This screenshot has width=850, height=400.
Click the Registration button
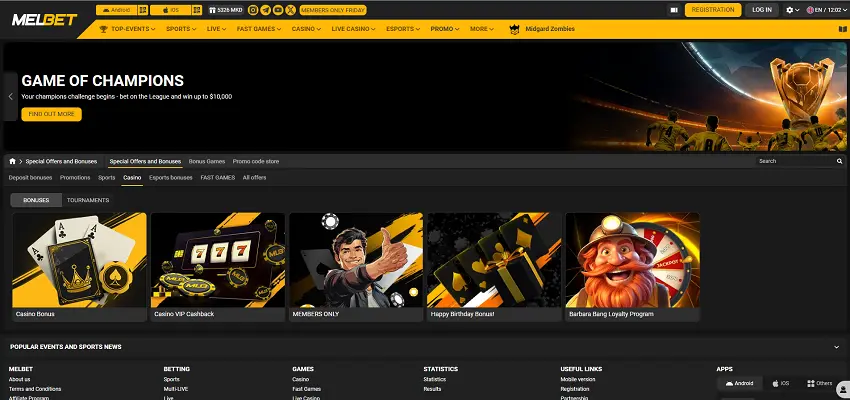pos(713,10)
